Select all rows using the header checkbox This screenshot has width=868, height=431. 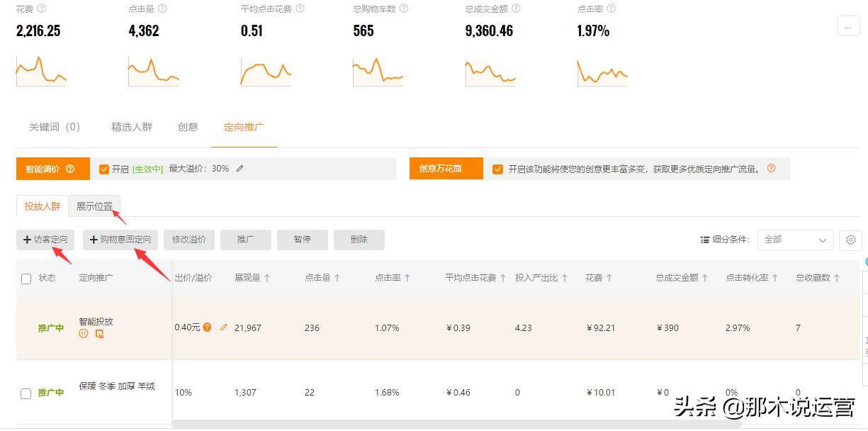point(26,278)
